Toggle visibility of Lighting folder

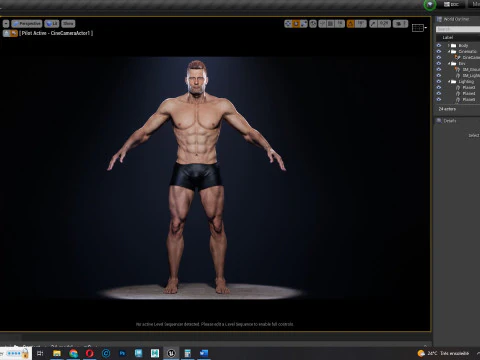(439, 81)
